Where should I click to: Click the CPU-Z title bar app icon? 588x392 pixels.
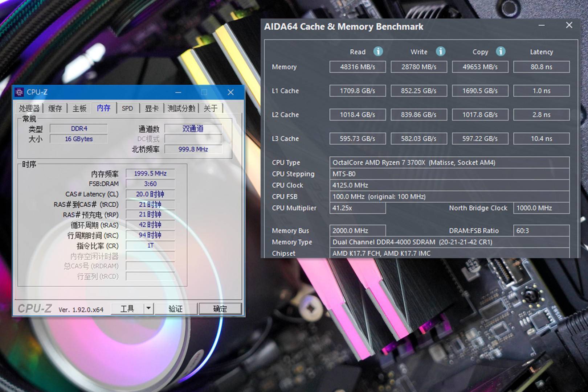[19, 92]
